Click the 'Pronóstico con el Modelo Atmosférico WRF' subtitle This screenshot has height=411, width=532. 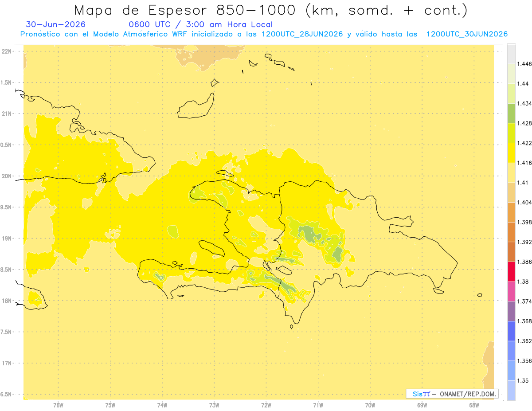coord(105,34)
